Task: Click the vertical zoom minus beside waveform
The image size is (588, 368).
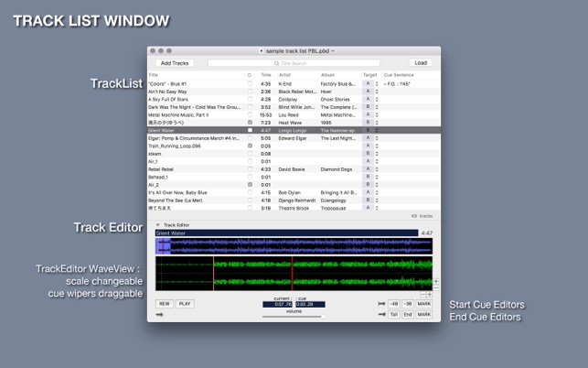Action: click(x=436, y=287)
